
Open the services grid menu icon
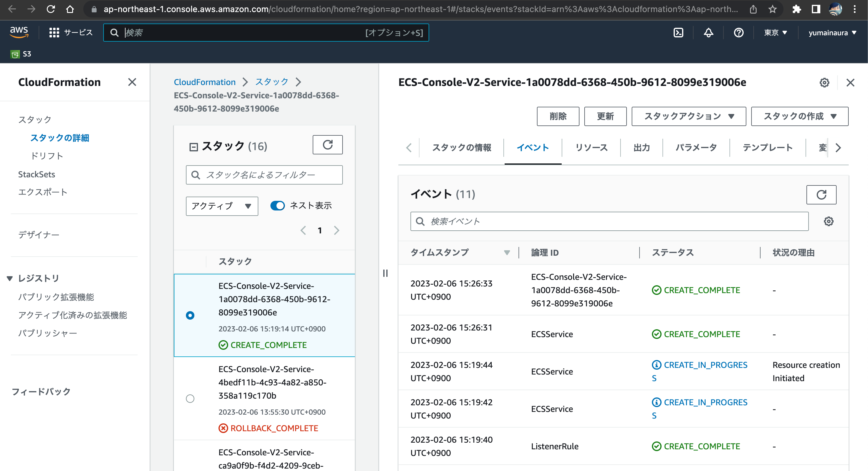[x=54, y=33]
